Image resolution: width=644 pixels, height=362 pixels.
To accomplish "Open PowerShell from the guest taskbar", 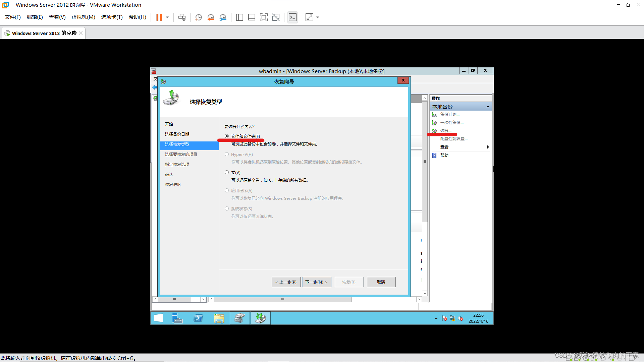I will click(198, 318).
